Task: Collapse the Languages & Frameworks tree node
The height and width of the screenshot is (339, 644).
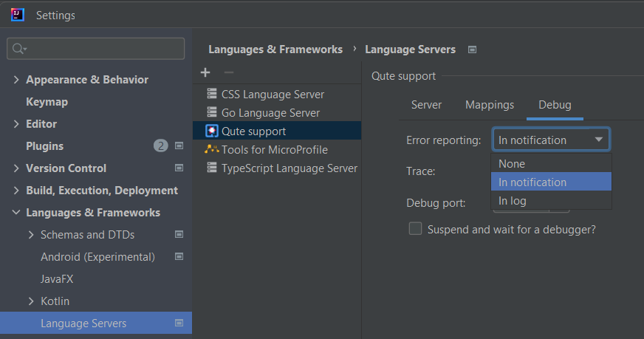Action: tap(16, 213)
